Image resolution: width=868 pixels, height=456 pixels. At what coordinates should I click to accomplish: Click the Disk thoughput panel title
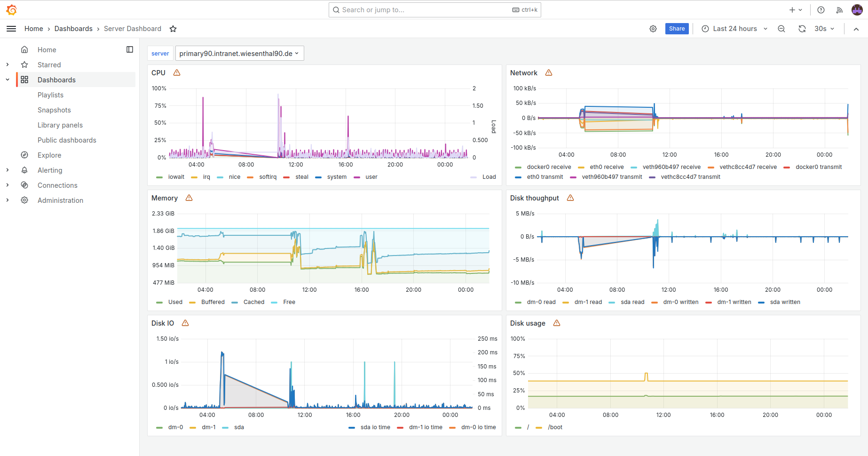click(x=535, y=198)
